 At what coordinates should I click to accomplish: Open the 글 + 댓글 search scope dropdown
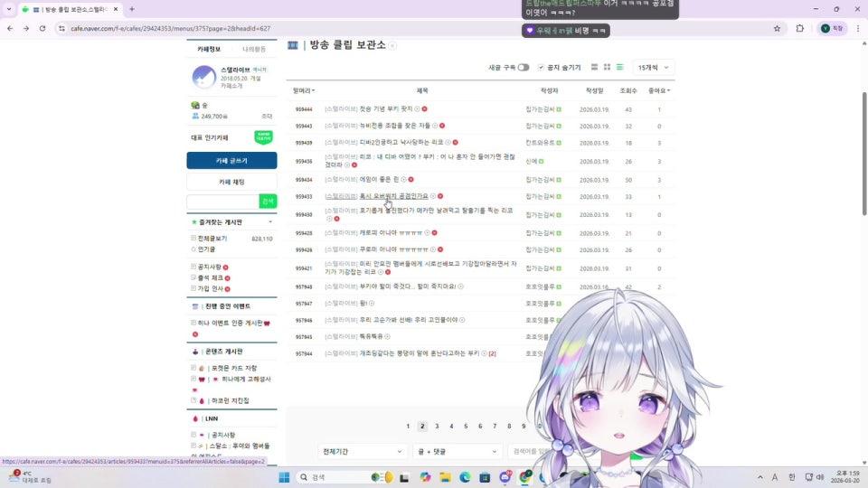click(457, 451)
